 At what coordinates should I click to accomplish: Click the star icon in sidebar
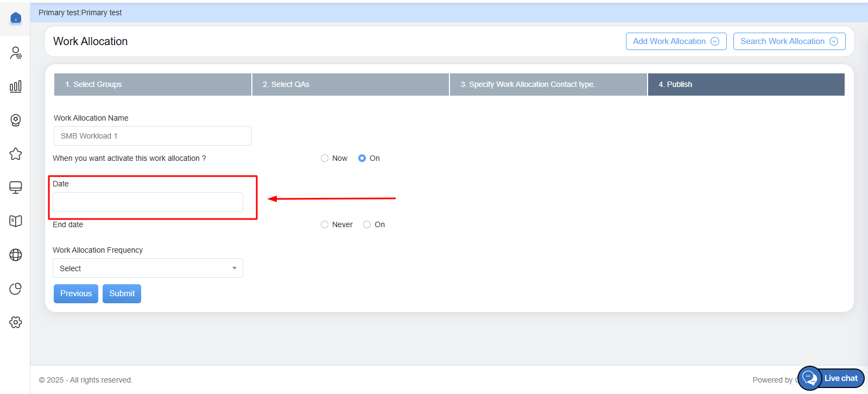click(16, 154)
